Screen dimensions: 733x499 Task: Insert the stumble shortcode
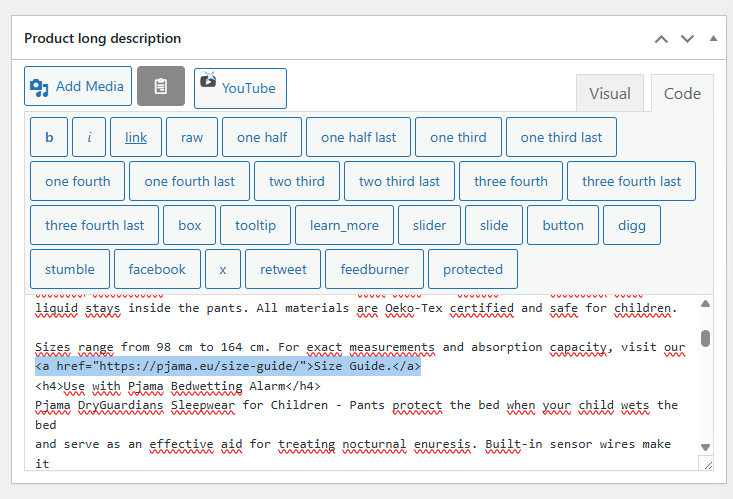70,269
